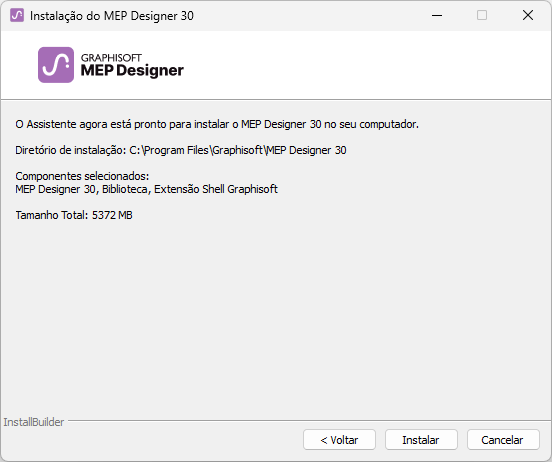Viewport: 552px width, 462px height.
Task: Click the disabled maximize button
Action: [x=482, y=15]
